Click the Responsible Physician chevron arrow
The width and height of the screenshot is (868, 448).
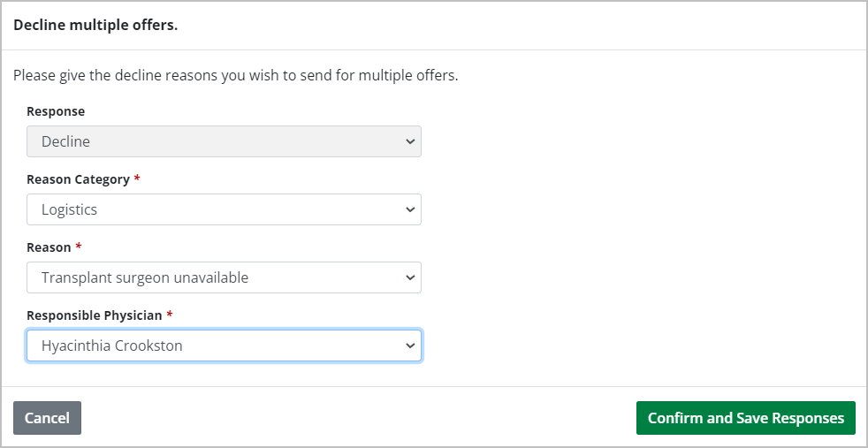[x=409, y=345]
